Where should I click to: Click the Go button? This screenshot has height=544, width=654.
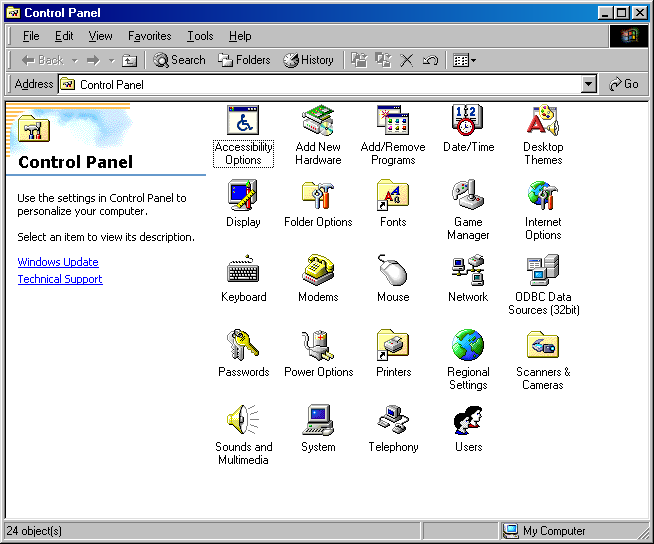coord(624,84)
